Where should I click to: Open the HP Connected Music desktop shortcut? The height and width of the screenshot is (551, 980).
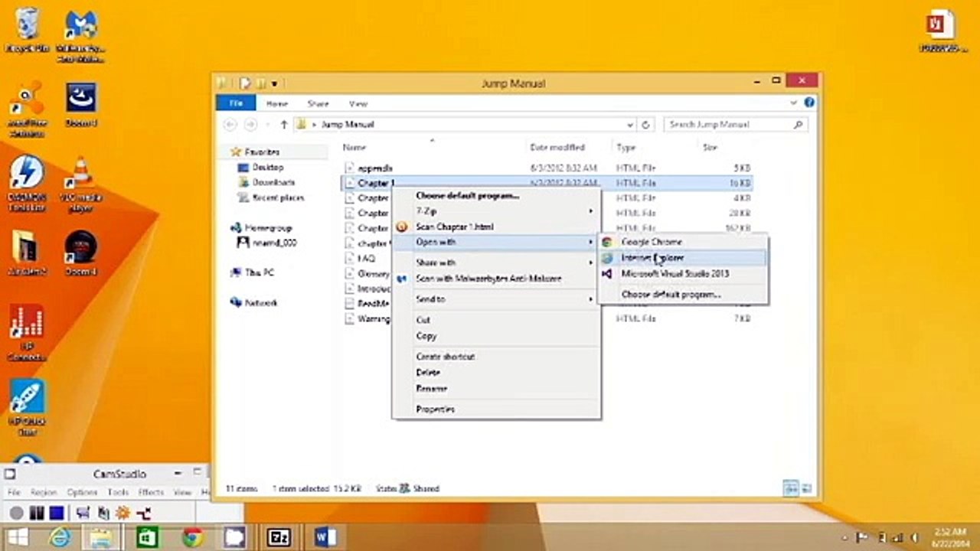pyautogui.click(x=27, y=333)
